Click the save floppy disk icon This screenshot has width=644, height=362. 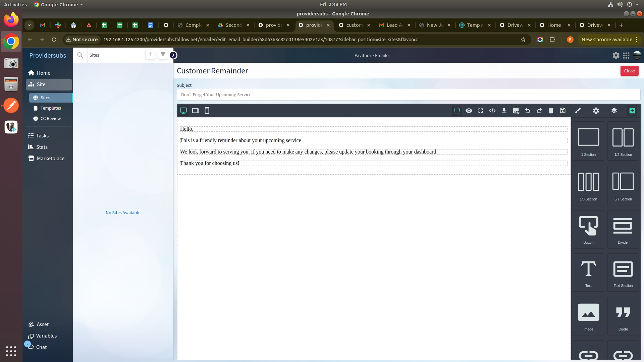563,111
